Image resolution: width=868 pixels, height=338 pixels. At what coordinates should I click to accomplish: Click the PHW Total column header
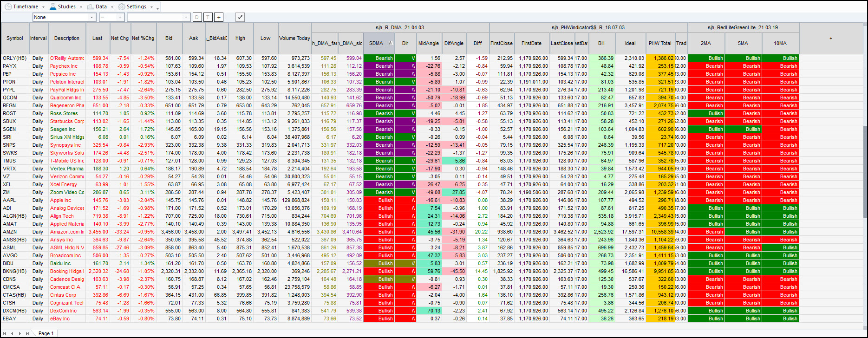tap(660, 43)
